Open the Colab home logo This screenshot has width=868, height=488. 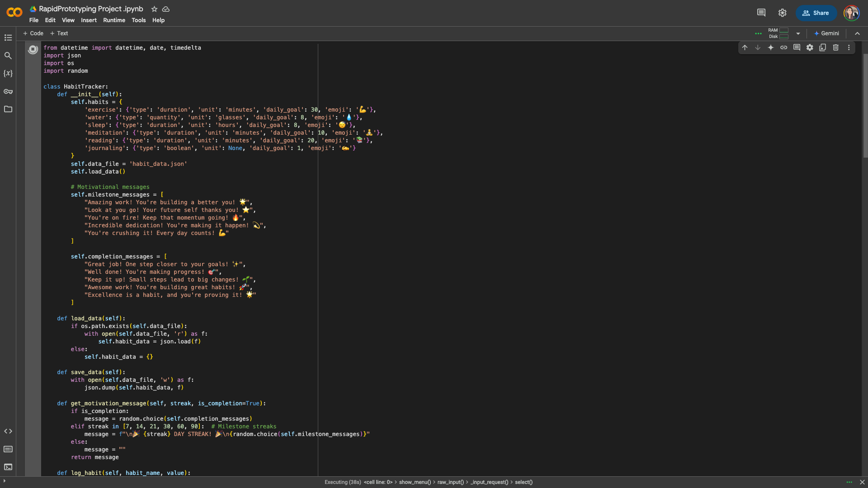[14, 13]
